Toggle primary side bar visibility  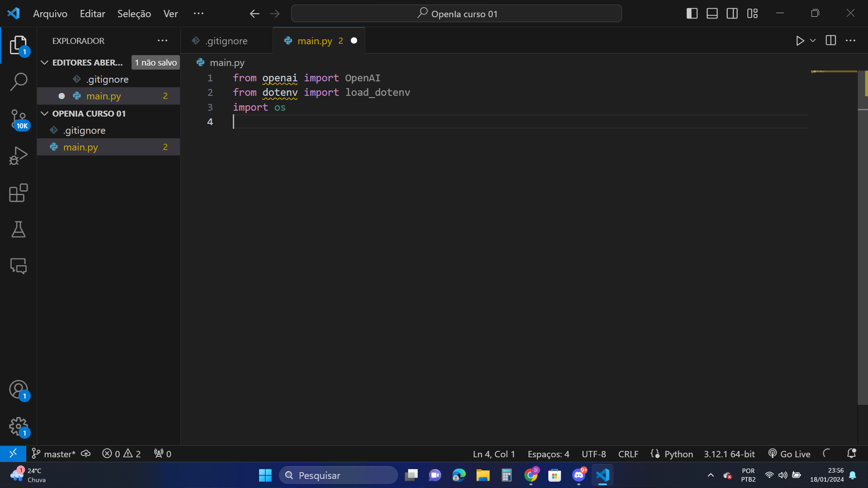(x=692, y=14)
